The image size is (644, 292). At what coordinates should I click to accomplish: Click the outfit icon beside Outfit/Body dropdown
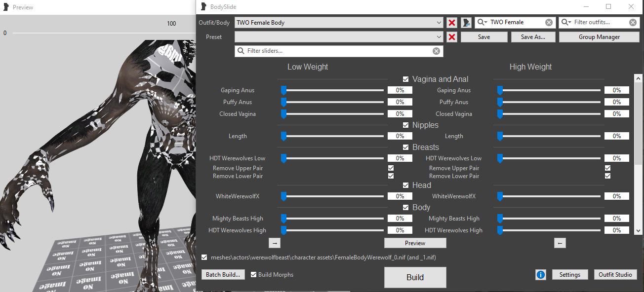466,23
